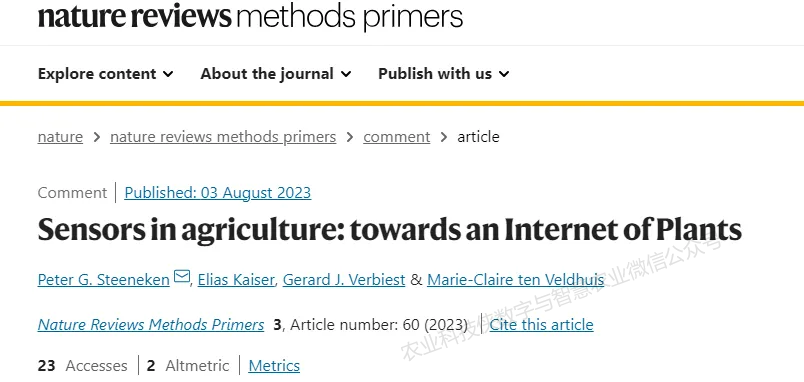This screenshot has width=804, height=382.
Task: Click the chevron beside Publish with us
Action: click(x=504, y=74)
